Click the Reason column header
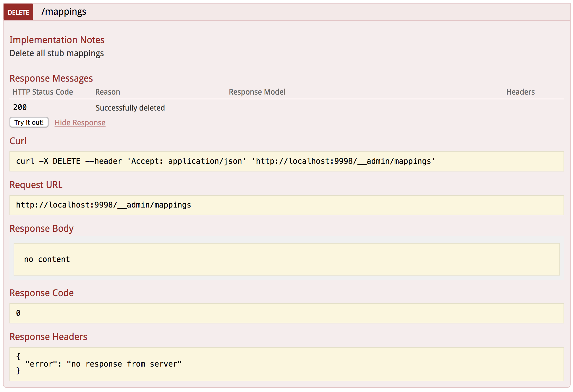573x392 pixels. [x=108, y=92]
